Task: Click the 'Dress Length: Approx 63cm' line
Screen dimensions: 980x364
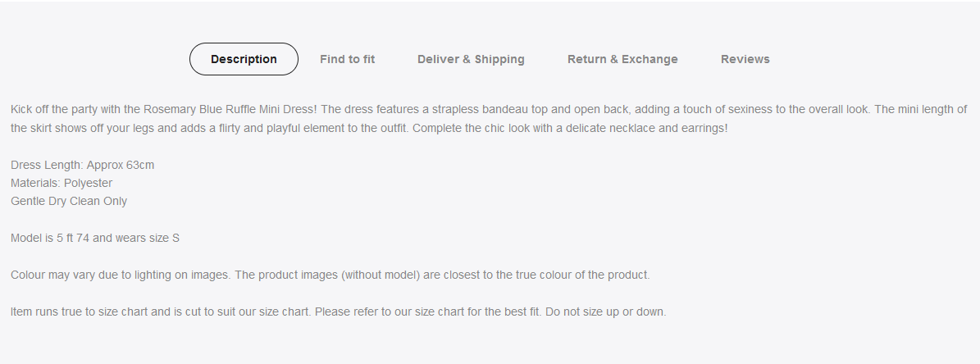Action: point(83,165)
